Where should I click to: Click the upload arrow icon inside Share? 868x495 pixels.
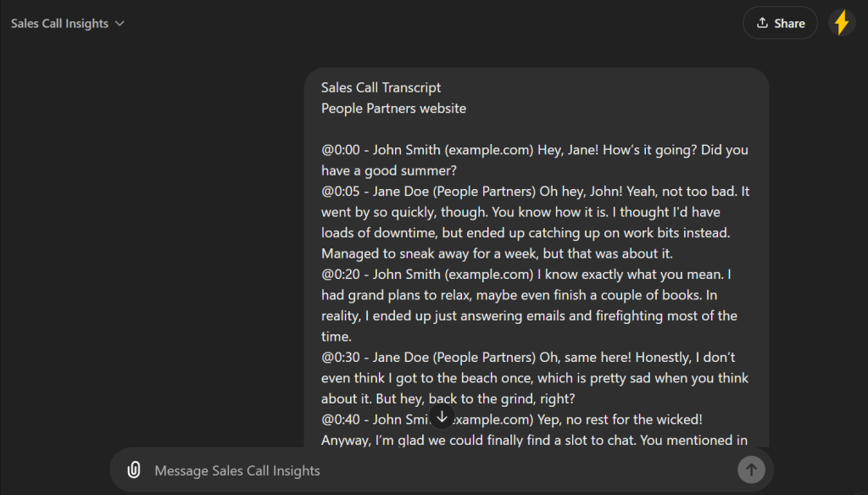click(x=762, y=23)
